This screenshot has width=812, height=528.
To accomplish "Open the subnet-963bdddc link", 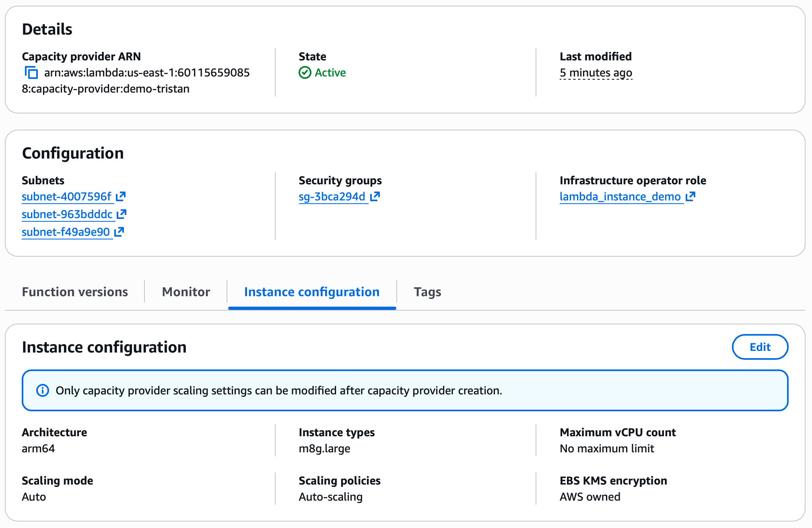I will coord(67,214).
